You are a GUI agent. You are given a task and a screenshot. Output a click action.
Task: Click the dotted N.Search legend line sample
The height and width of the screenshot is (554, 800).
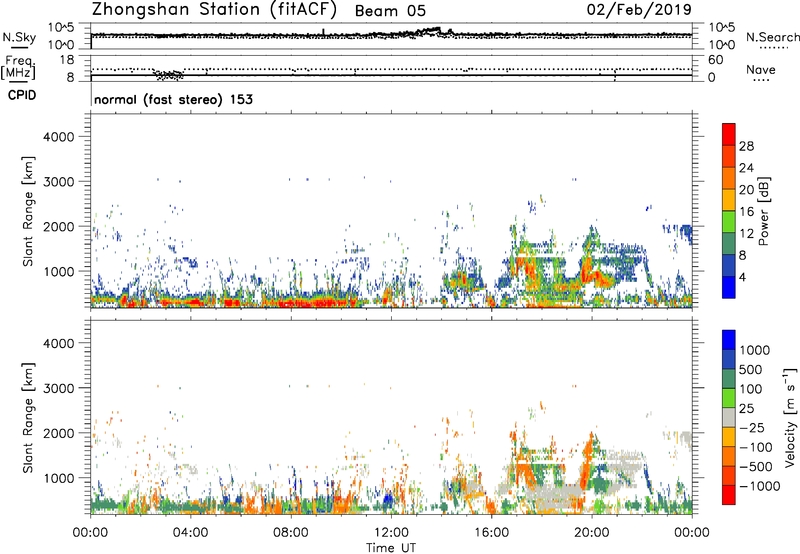(x=773, y=48)
